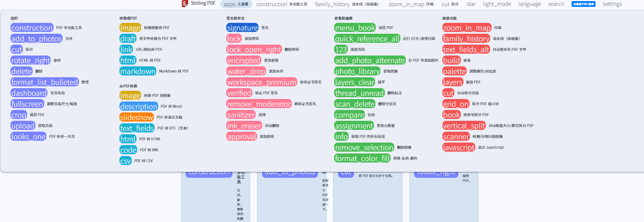Click the search item in navbar
644x222 pixels.
(556, 4)
